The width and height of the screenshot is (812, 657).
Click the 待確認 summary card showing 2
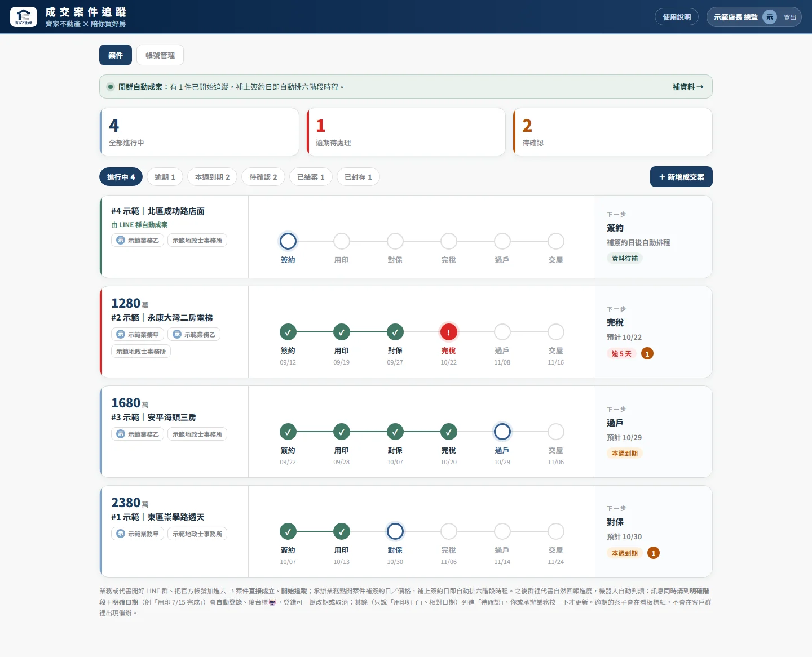click(612, 132)
